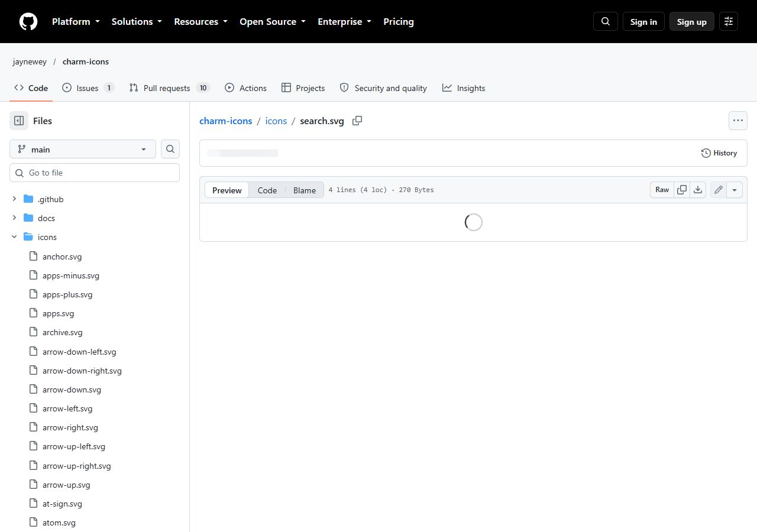Search this repository's files icon
This screenshot has width=757, height=532.
click(x=170, y=149)
